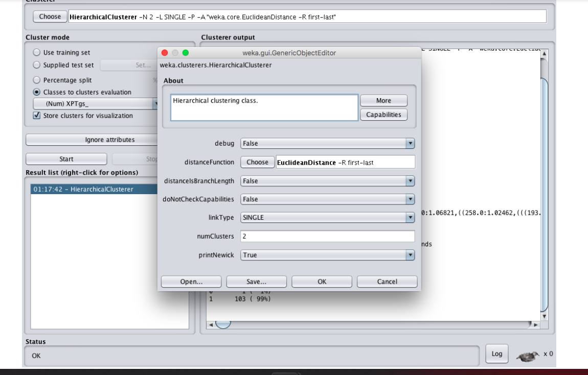The image size is (588, 375).
Task: Click the HierarchicalClusterer configuration text field
Action: 307,17
